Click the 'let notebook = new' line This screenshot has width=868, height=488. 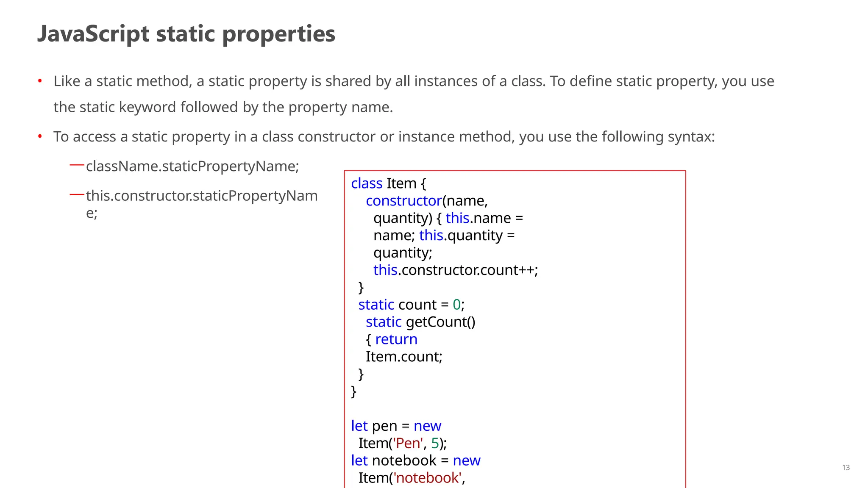415,460
